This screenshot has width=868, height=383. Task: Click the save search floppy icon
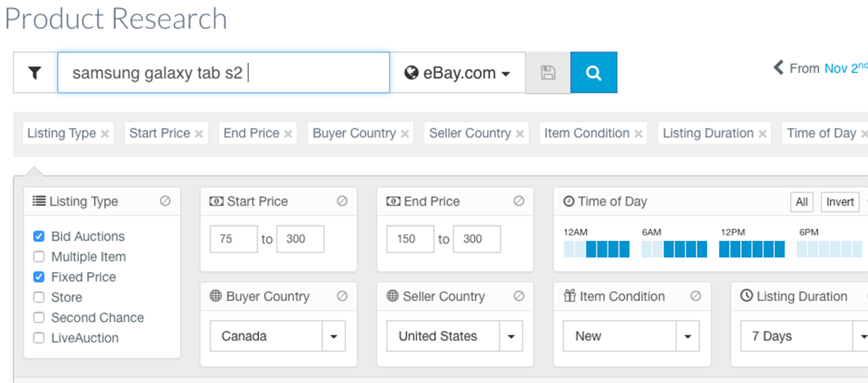pyautogui.click(x=548, y=73)
